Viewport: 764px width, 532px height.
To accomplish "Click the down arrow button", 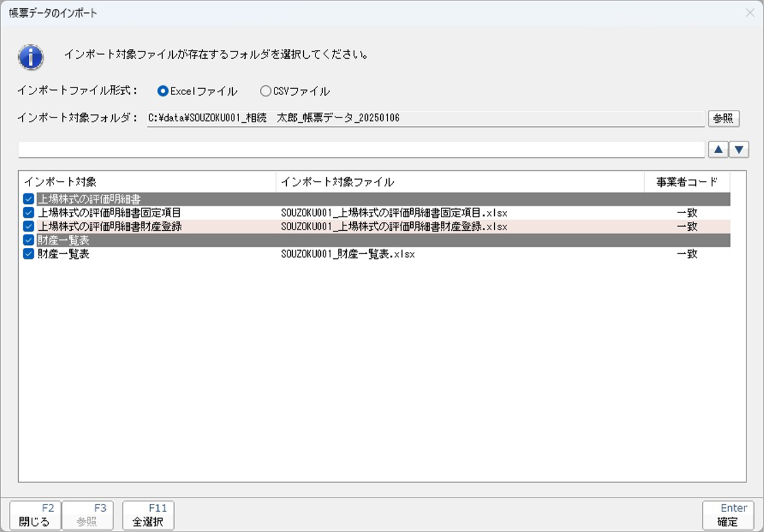I will click(739, 150).
